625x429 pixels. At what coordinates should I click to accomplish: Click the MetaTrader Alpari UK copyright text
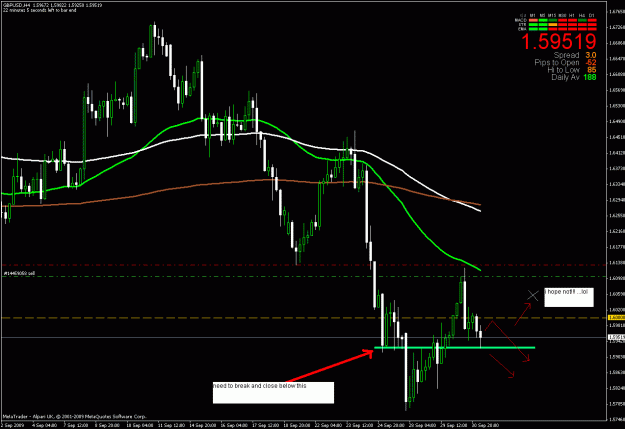75,417
